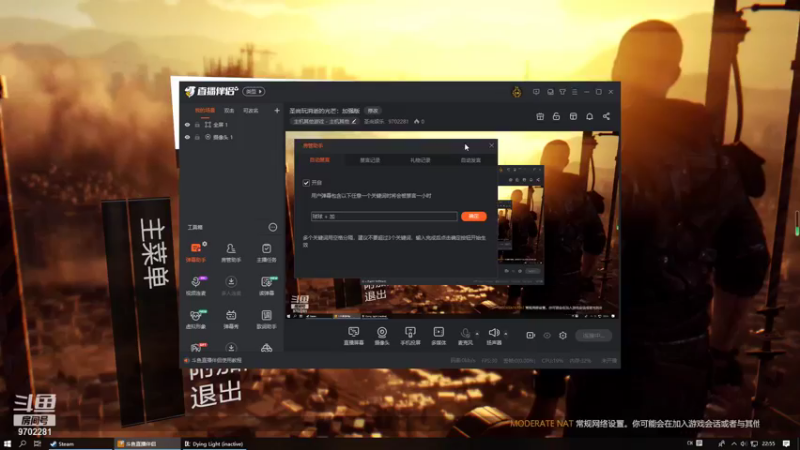
Task: Enable or disable the 开启 checkbox
Action: click(x=306, y=183)
